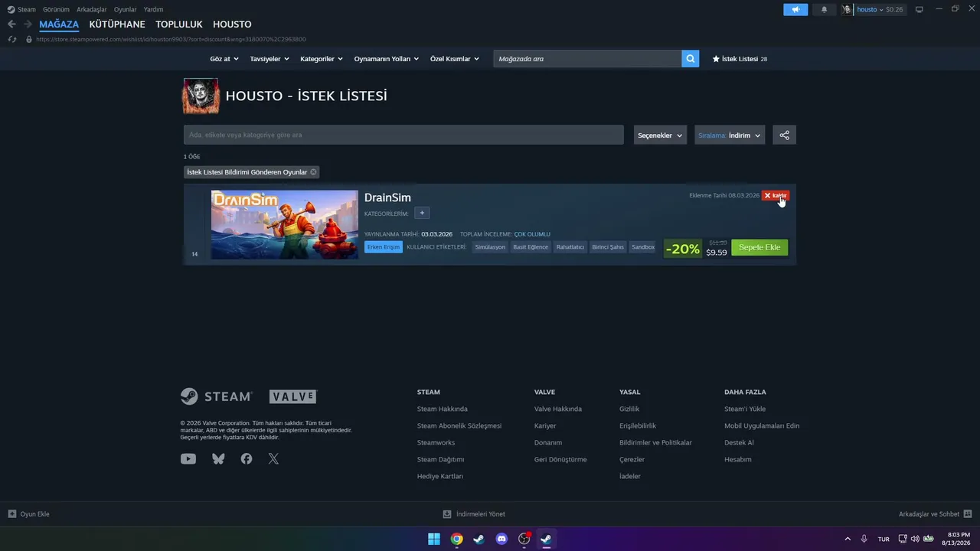Click the Valve logo in footer
This screenshot has height=551, width=980.
click(292, 396)
